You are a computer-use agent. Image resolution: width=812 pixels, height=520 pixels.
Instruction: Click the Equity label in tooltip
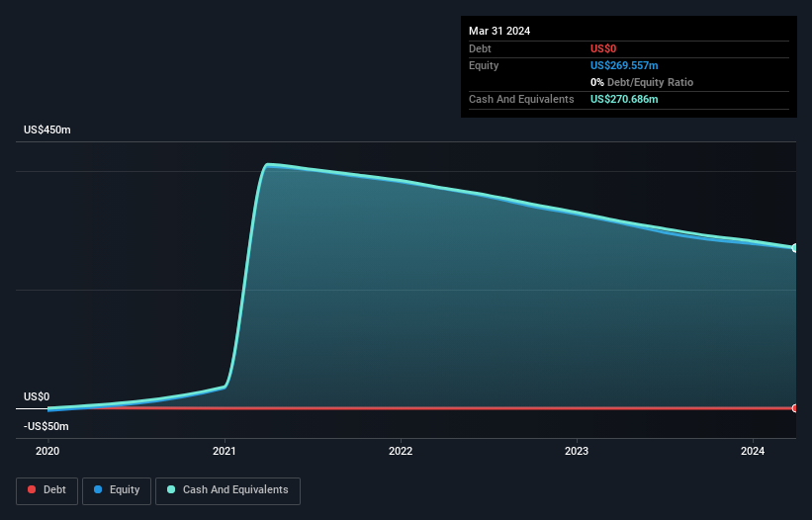tap(484, 65)
